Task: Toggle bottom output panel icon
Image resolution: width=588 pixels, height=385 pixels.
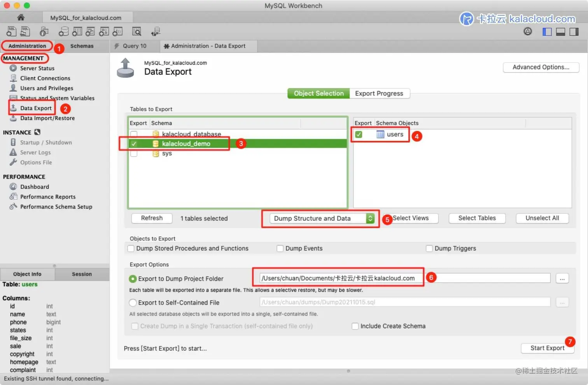Action: (x=560, y=32)
